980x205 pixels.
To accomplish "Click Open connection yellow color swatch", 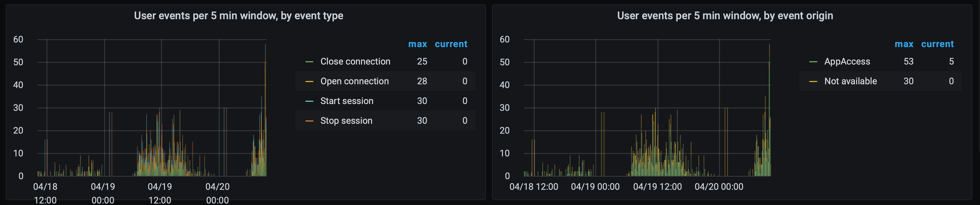I will tap(309, 81).
